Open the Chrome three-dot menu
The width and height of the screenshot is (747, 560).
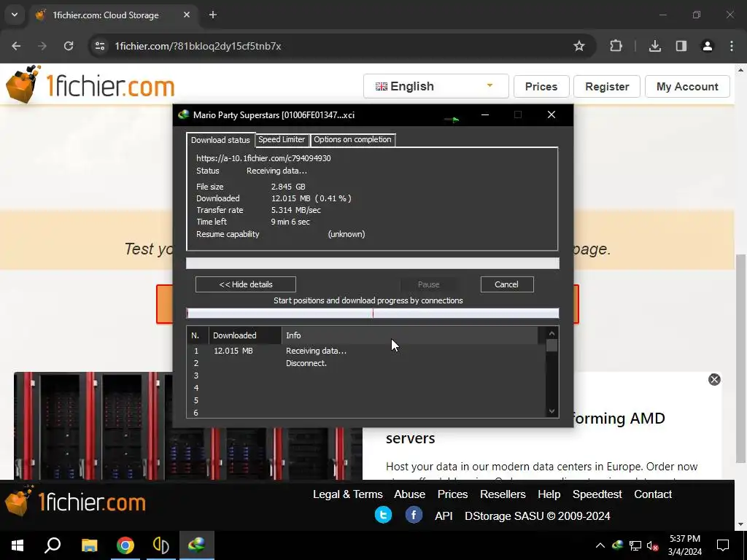(732, 46)
